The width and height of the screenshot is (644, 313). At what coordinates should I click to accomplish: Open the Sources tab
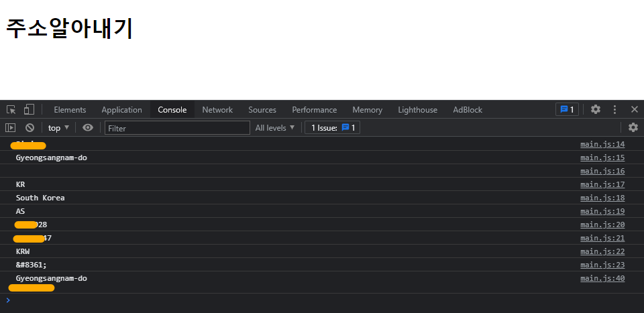(x=262, y=110)
